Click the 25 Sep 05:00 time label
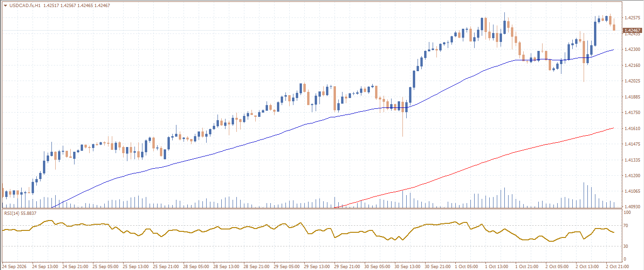The width and height of the screenshot is (644, 270). (x=106, y=267)
